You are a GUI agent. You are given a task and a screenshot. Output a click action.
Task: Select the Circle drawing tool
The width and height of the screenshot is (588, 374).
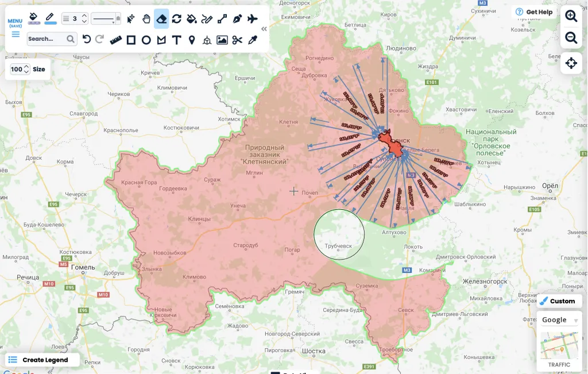pos(146,39)
